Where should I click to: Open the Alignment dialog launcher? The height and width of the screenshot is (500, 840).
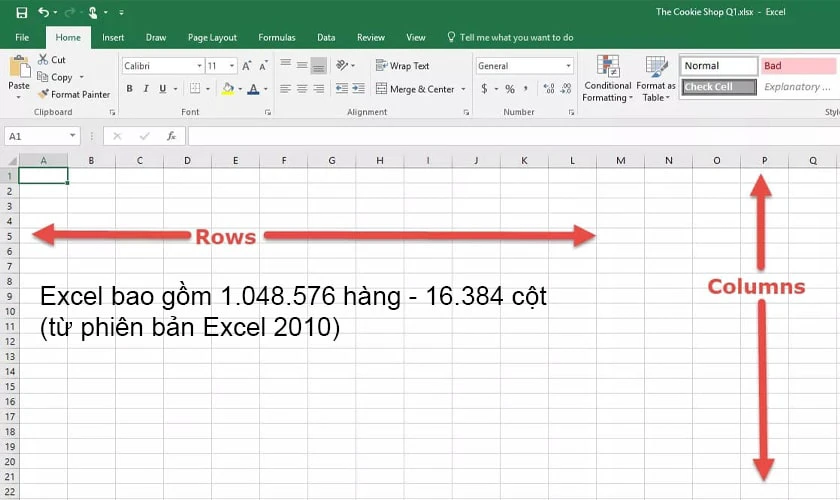tap(466, 113)
